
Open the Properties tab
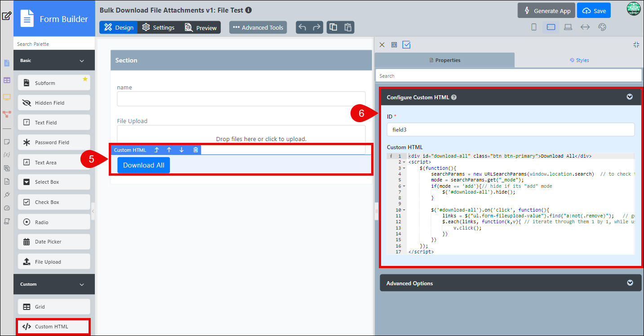(x=445, y=60)
